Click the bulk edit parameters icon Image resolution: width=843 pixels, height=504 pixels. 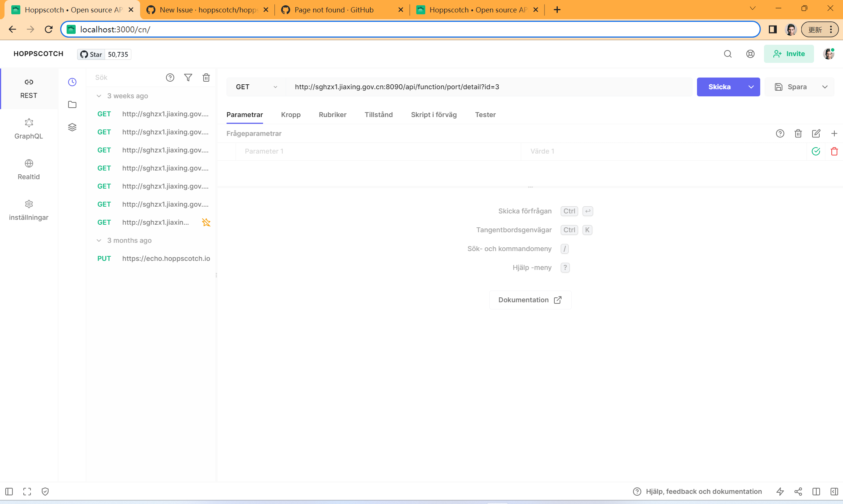pyautogui.click(x=816, y=133)
